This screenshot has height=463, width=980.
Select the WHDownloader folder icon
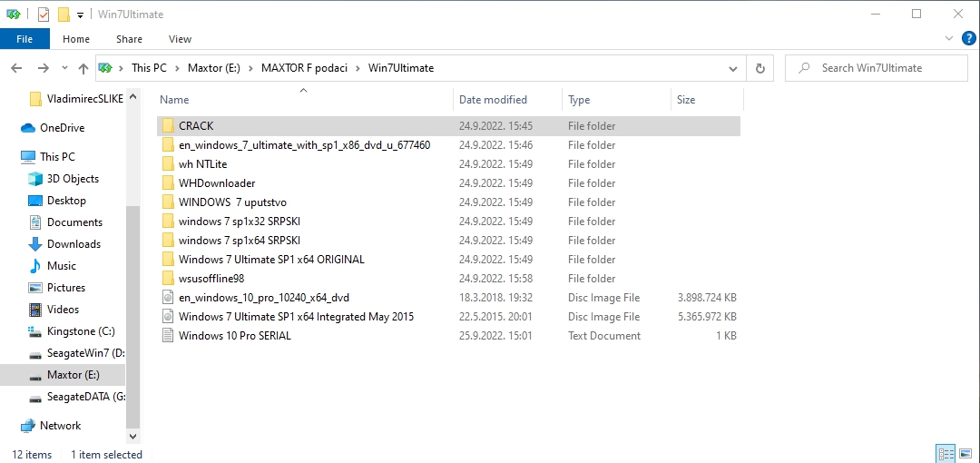click(167, 183)
